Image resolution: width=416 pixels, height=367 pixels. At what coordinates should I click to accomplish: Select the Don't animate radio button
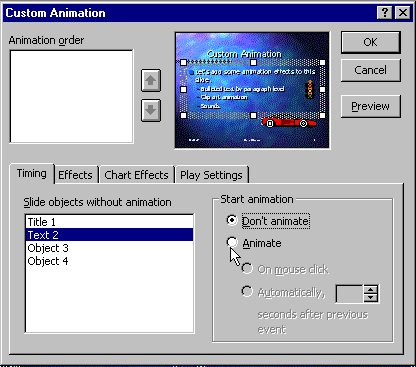[x=232, y=220]
